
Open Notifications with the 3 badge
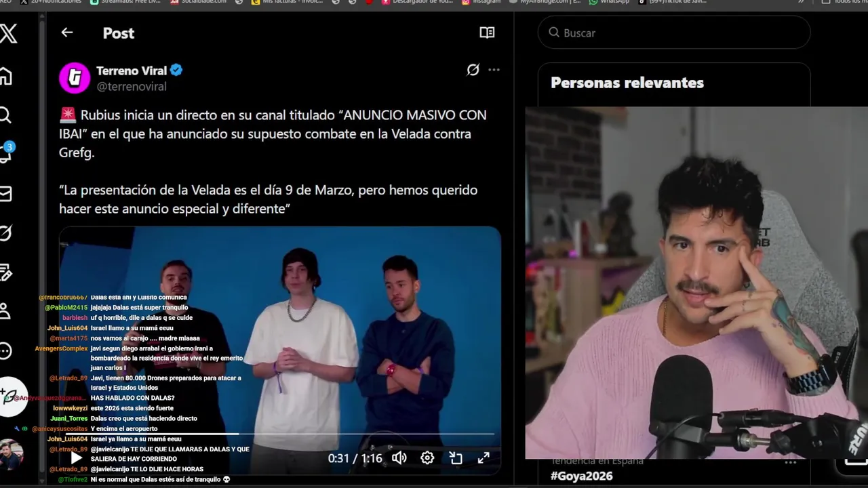(x=6, y=153)
